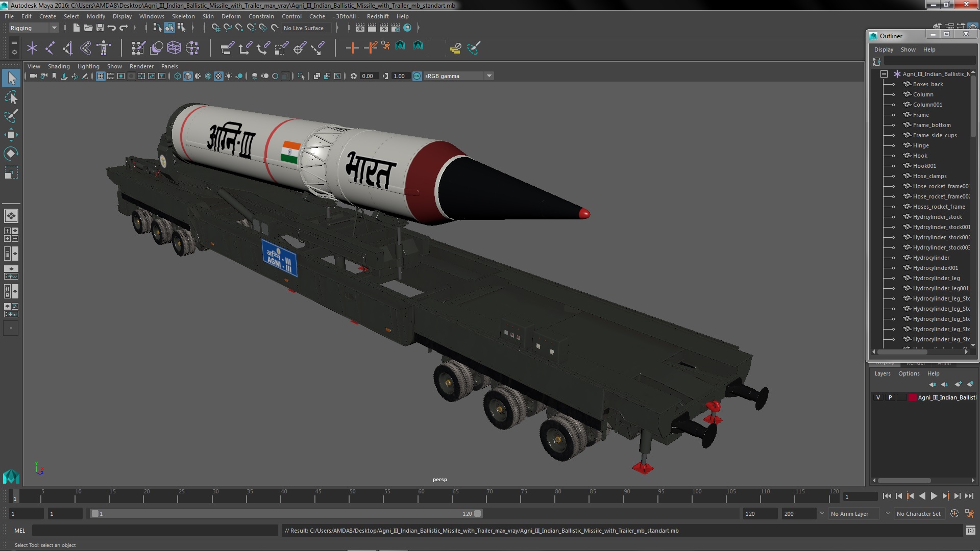Choose the Paint Selection tool
Image resolution: width=980 pixels, height=551 pixels.
coord(11,116)
